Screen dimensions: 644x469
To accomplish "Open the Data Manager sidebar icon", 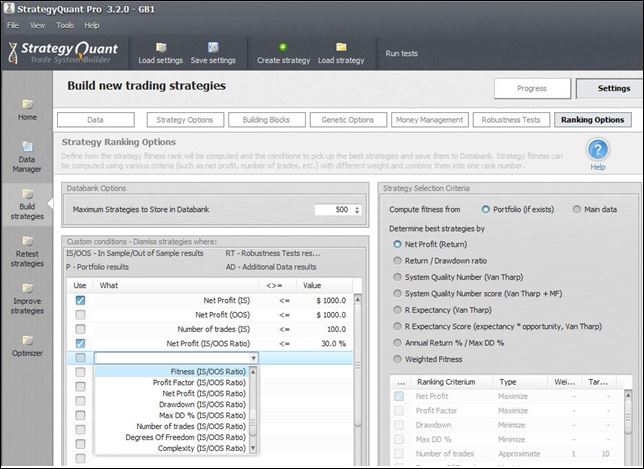I will click(x=28, y=146).
